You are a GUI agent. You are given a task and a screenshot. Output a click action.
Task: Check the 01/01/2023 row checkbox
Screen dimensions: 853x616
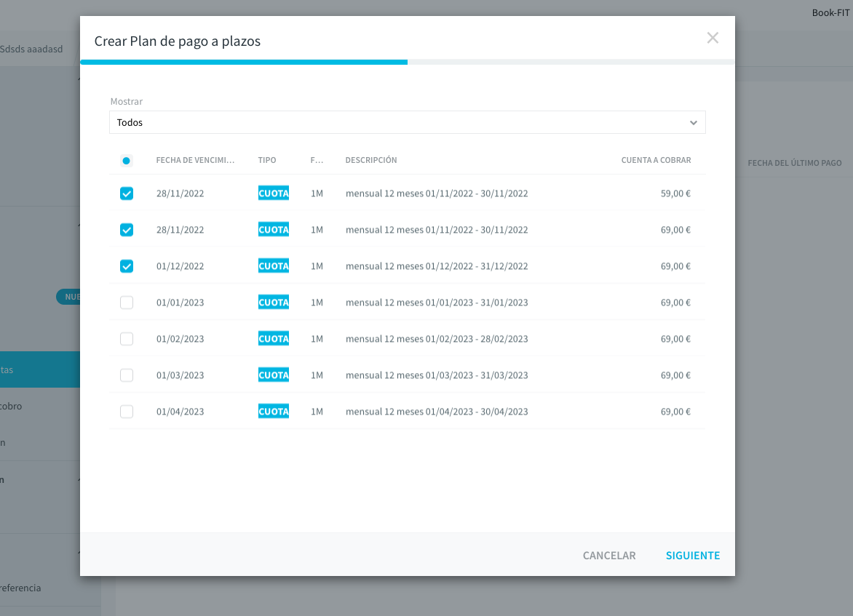(126, 303)
